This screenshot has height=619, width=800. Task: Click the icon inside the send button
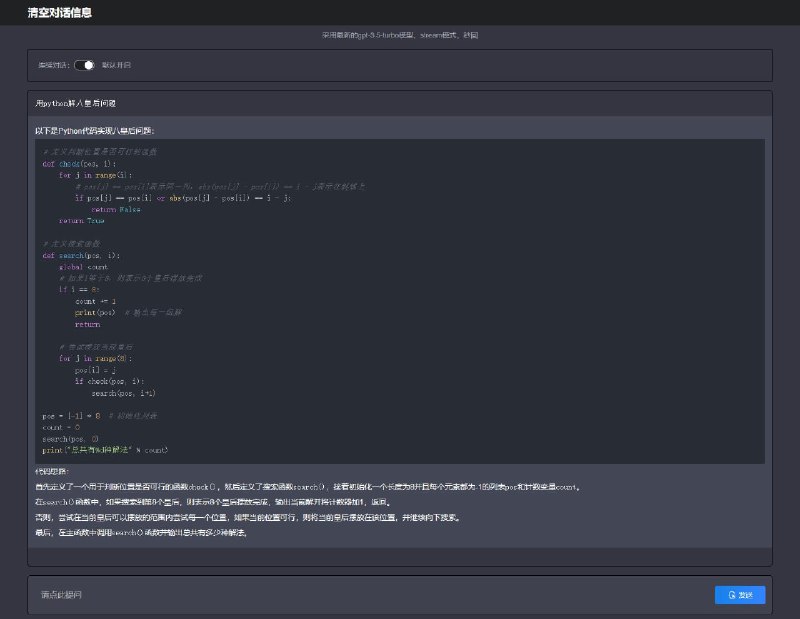click(730, 595)
